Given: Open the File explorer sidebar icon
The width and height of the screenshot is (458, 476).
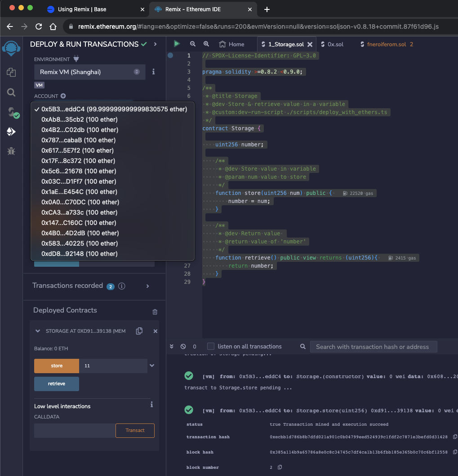Looking at the screenshot, I should (x=11, y=72).
